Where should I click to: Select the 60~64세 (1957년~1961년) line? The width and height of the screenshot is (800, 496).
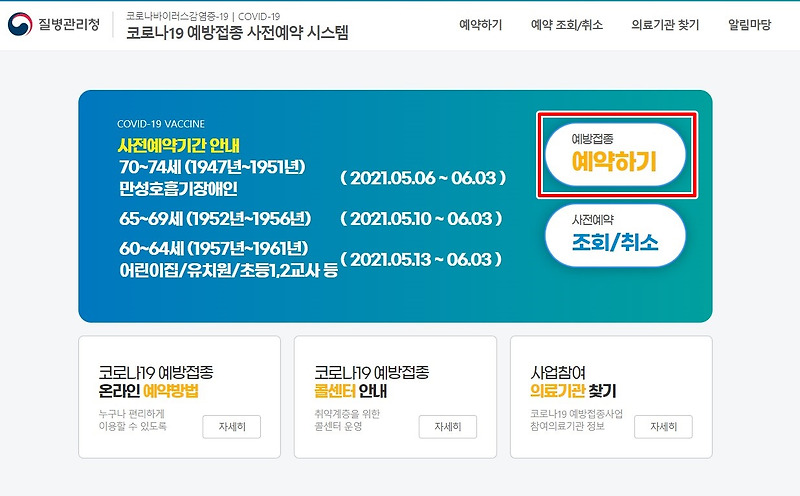point(214,249)
